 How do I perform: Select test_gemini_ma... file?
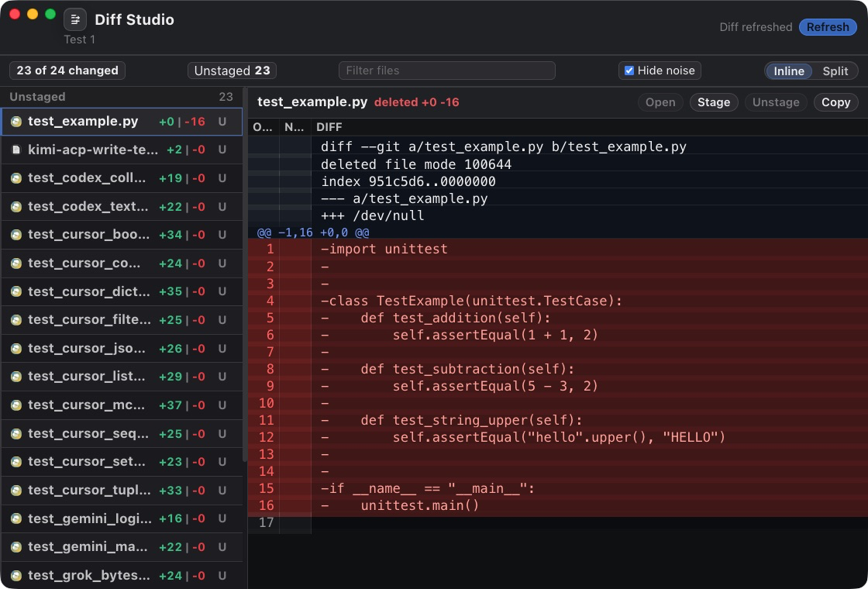(122, 547)
